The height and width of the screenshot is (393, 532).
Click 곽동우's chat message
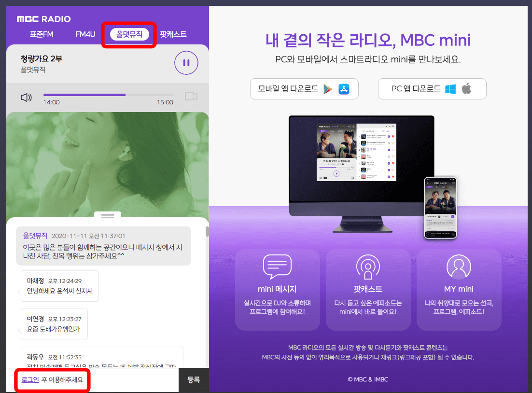[x=102, y=357]
